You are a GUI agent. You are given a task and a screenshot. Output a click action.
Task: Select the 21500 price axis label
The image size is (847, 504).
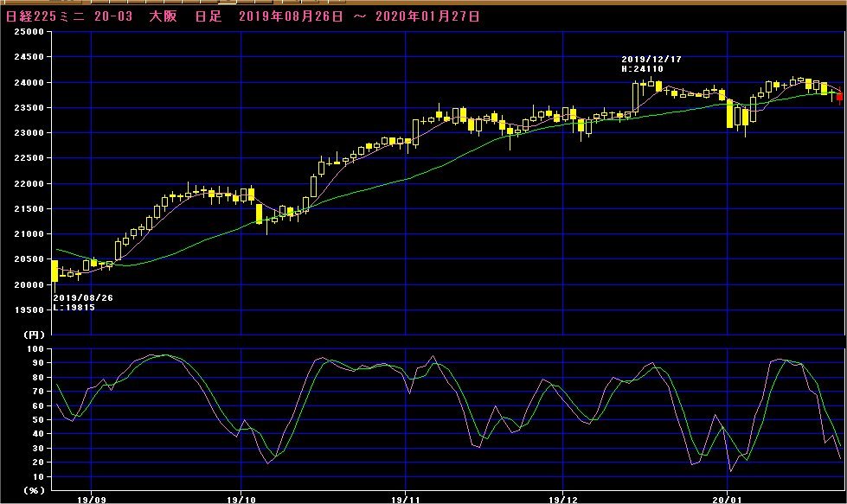[x=29, y=209]
